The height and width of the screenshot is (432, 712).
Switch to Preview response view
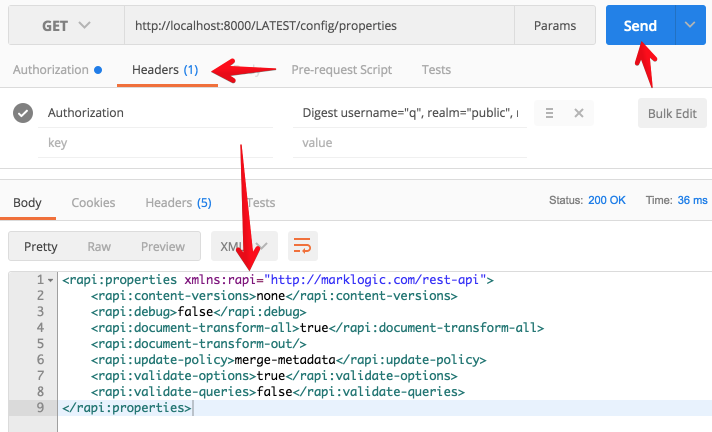(163, 246)
